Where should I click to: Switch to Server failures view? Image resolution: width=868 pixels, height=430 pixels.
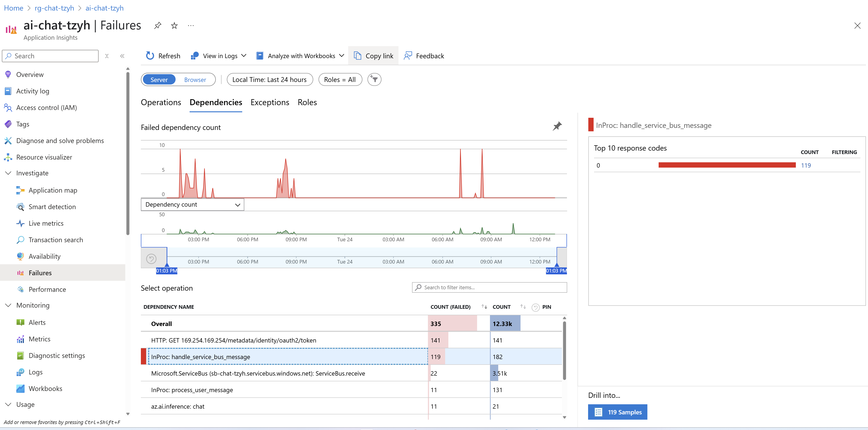click(x=159, y=79)
